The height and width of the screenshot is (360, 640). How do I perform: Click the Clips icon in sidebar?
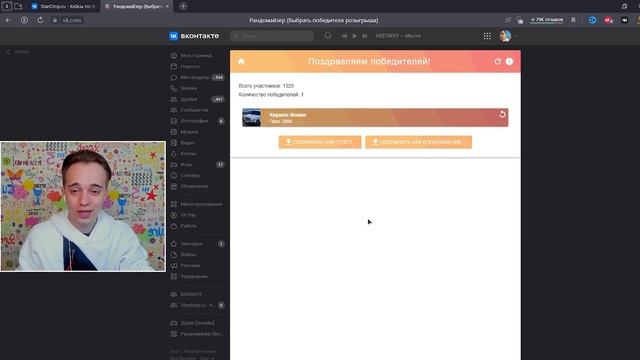coord(174,154)
